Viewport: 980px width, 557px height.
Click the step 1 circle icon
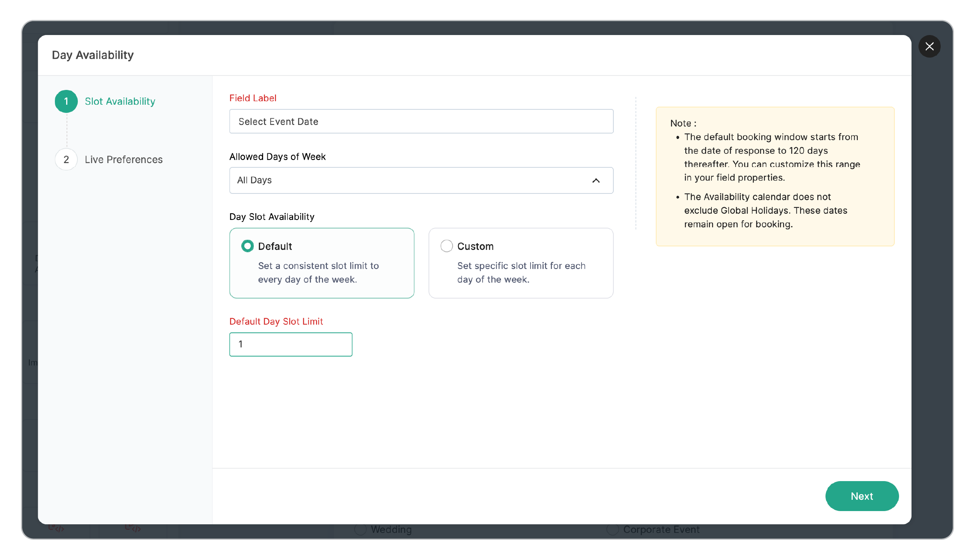(x=66, y=101)
